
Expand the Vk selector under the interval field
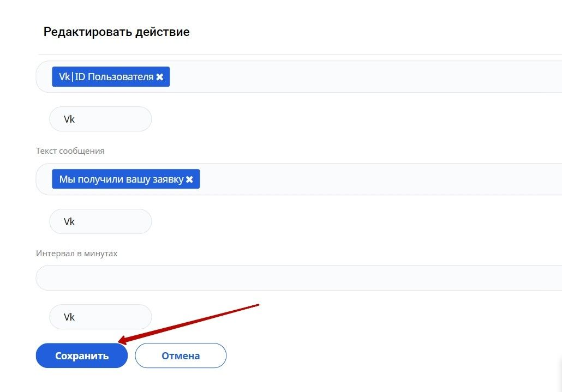pyautogui.click(x=100, y=317)
